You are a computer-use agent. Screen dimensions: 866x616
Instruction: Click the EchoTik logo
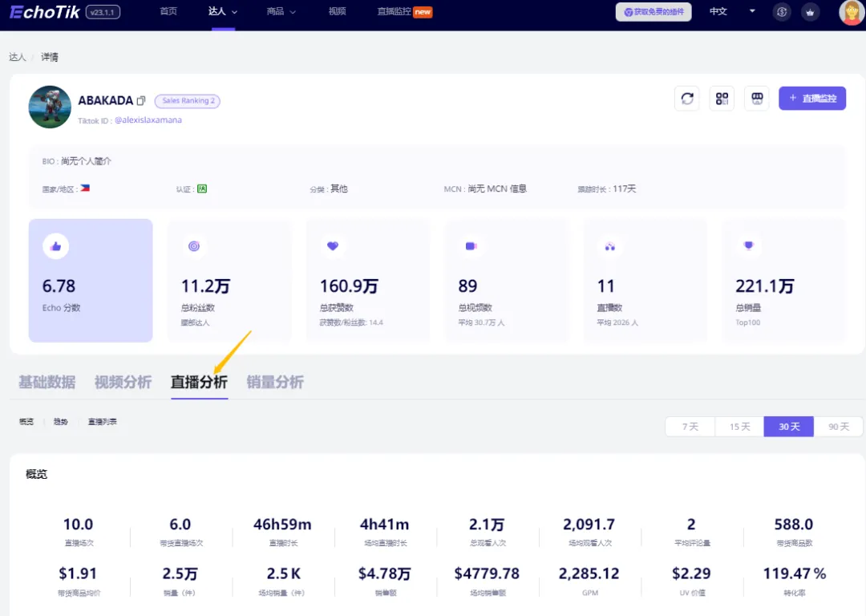pos(45,11)
